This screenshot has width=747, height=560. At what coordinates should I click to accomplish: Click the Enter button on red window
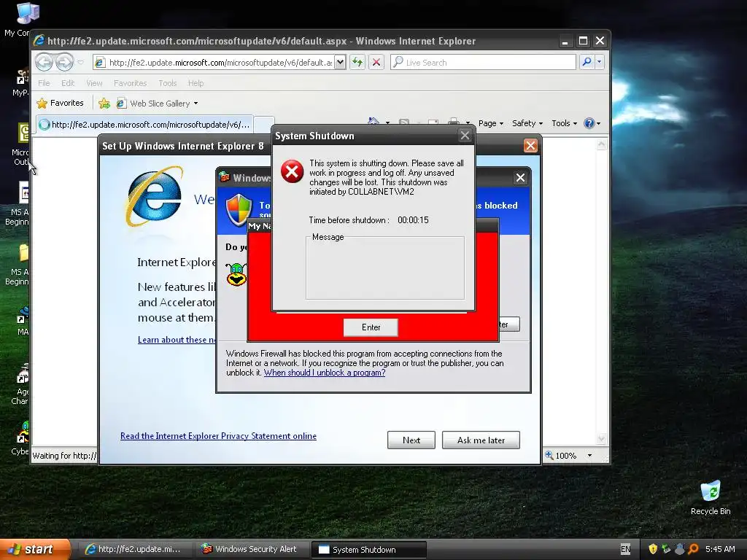tap(371, 327)
